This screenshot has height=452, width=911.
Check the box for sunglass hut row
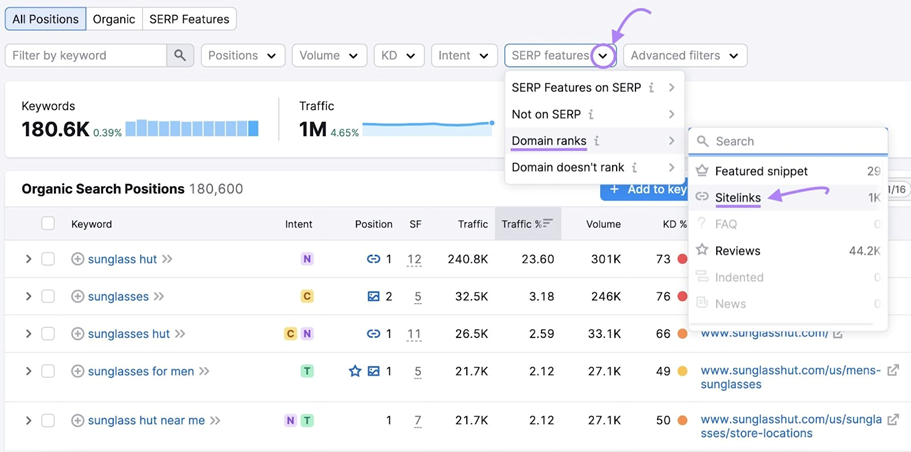pyautogui.click(x=48, y=259)
